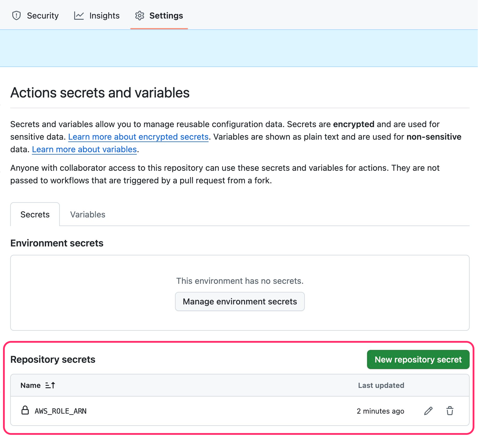Image resolution: width=478 pixels, height=448 pixels.
Task: Click the Last updated column header
Action: [x=381, y=385]
